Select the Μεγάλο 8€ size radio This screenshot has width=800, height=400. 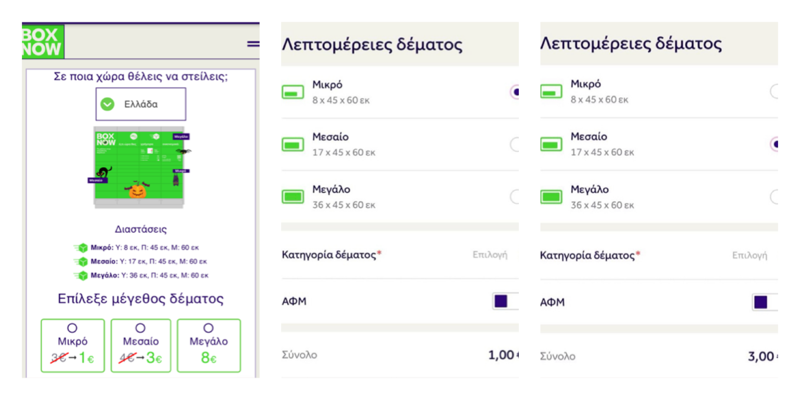[x=208, y=328]
